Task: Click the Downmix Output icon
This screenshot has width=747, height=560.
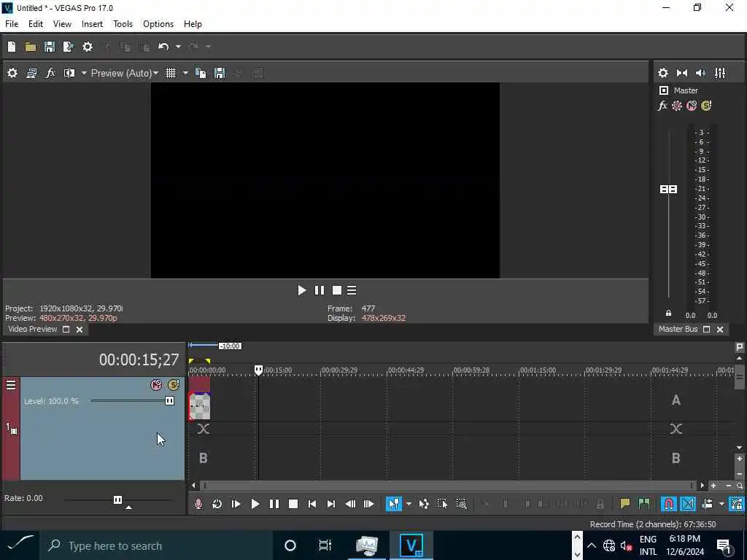Action: (x=682, y=73)
